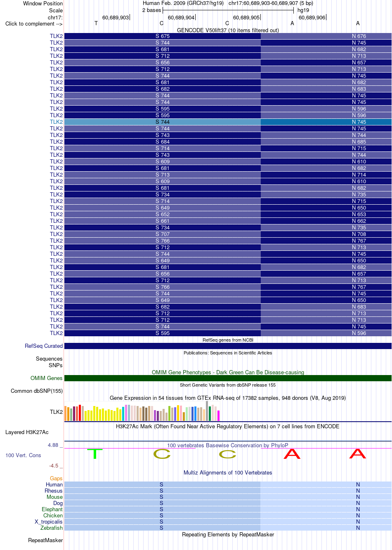The width and height of the screenshot is (392, 550).
Task: Click the RepeatMasker track label
Action: tap(45, 541)
